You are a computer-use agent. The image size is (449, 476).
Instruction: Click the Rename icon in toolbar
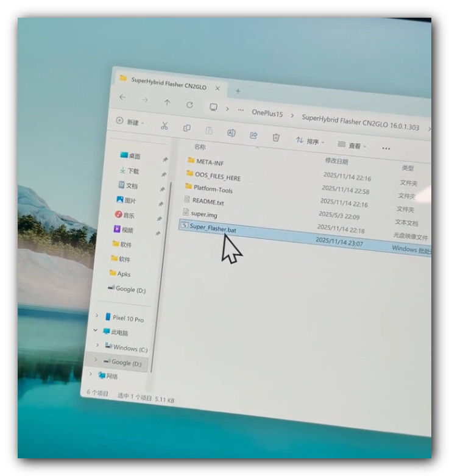coord(231,133)
